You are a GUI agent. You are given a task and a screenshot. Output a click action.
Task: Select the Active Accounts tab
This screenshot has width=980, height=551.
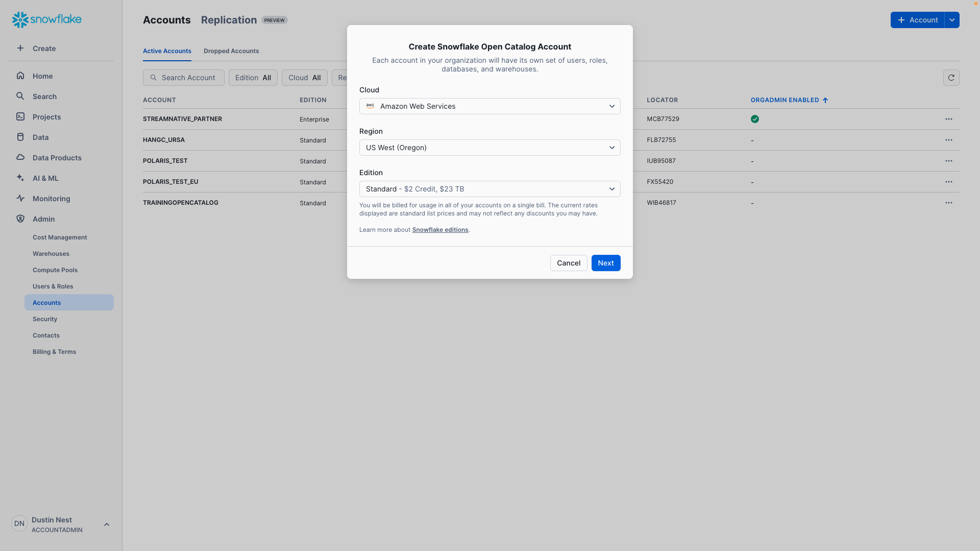[167, 51]
